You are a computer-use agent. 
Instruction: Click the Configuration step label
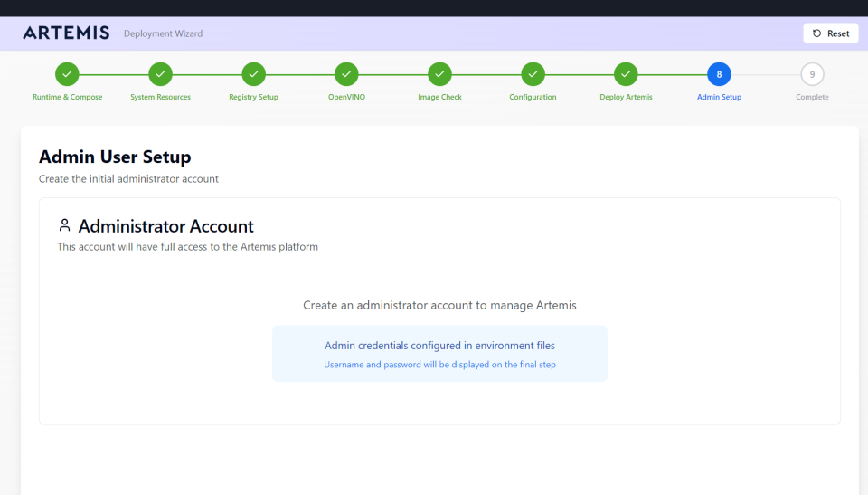pos(533,97)
